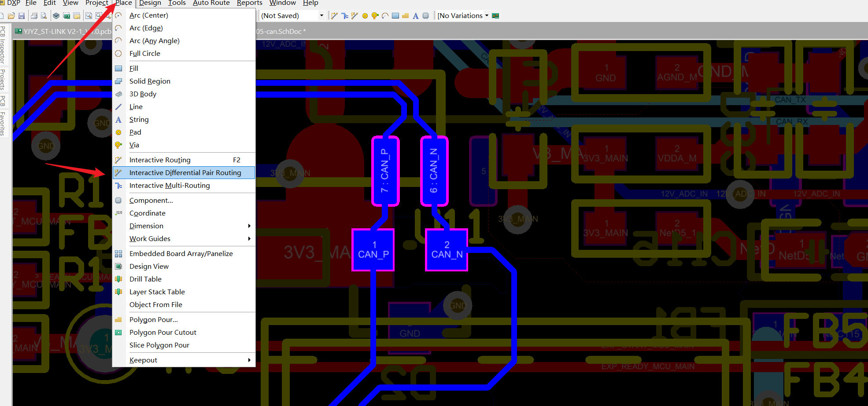Open the Window menu
Screen dimensions: 868x406
click(x=283, y=3)
